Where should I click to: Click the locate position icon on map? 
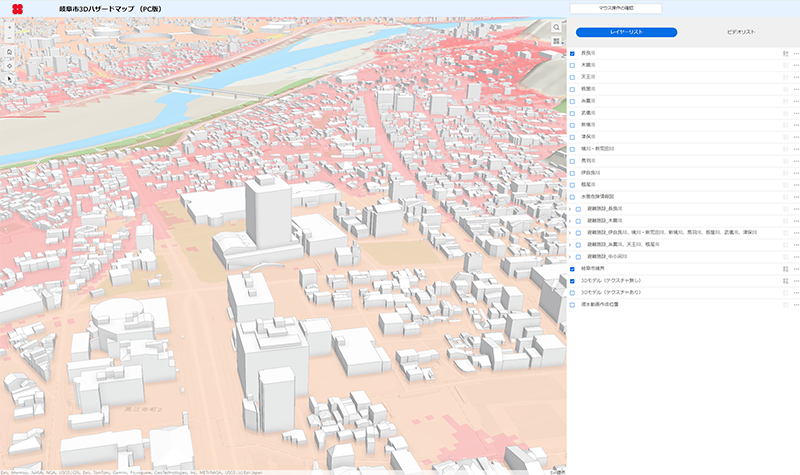point(9,64)
